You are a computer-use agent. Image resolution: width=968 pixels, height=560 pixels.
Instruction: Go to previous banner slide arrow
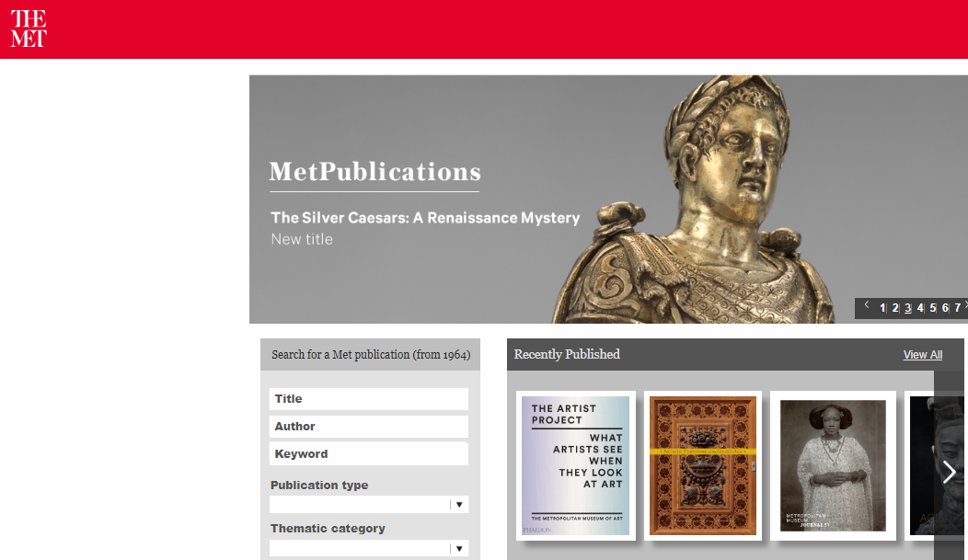[867, 304]
